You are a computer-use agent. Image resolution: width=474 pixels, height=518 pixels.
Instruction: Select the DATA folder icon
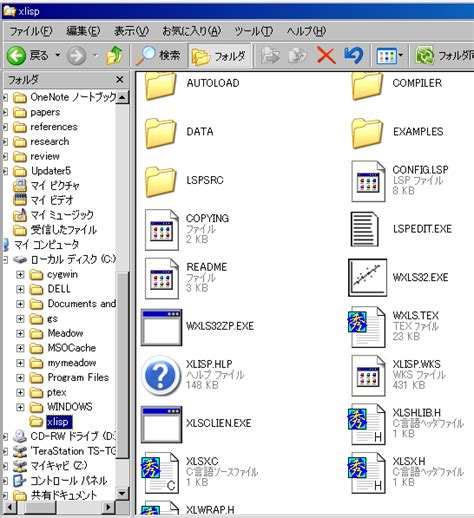160,133
